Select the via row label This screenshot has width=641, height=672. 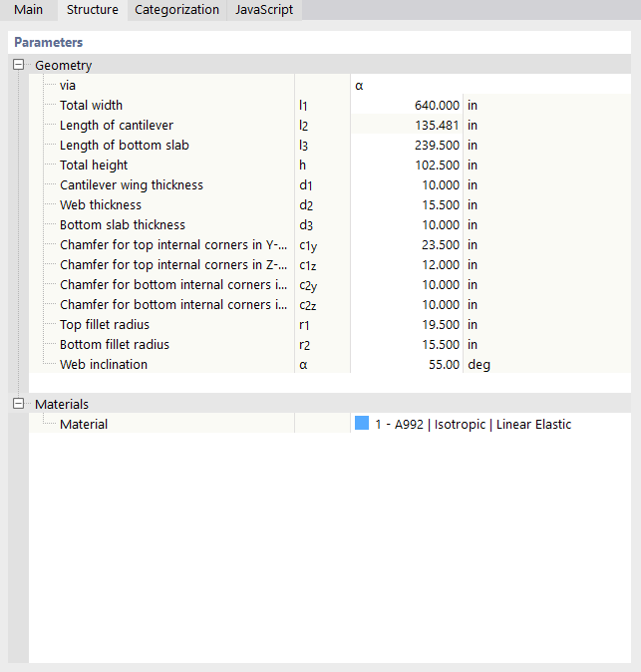tap(68, 85)
